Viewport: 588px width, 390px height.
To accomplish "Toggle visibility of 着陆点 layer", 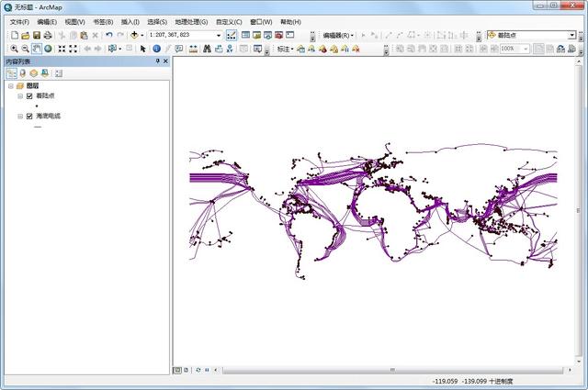I will tap(29, 95).
